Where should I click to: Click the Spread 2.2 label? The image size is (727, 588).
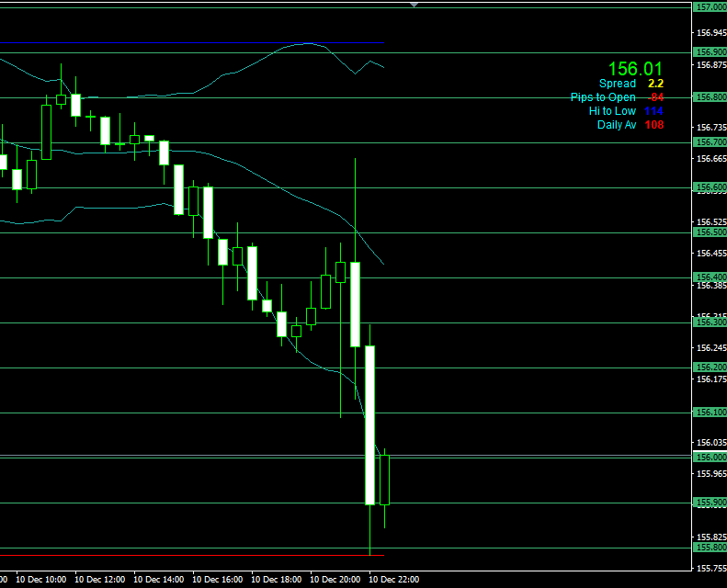(x=630, y=84)
